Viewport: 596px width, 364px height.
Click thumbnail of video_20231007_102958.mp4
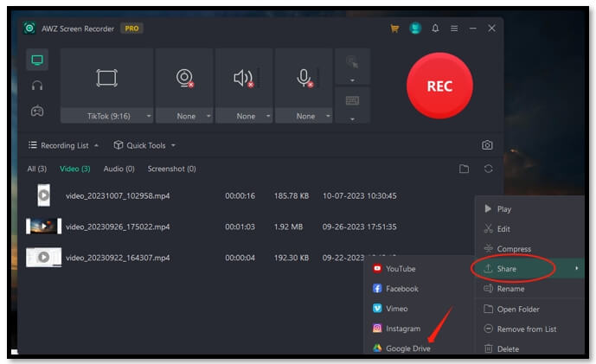coord(44,195)
